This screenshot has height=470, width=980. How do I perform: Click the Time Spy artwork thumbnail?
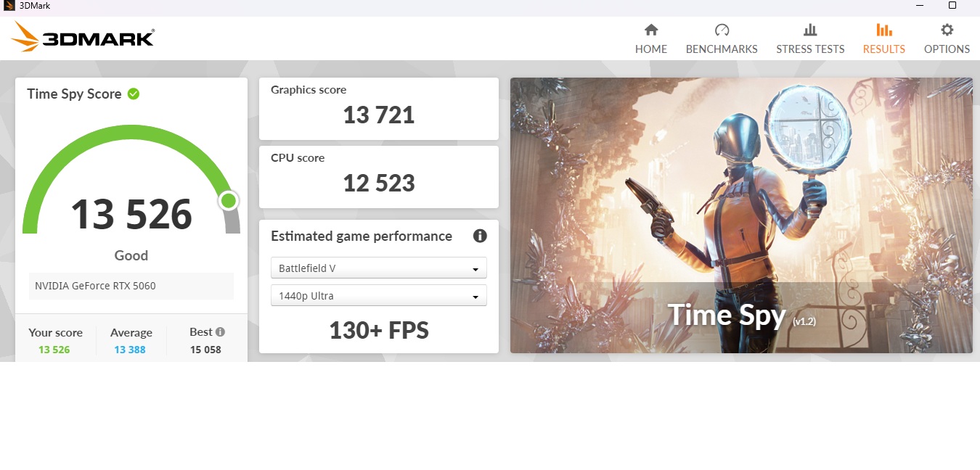(x=740, y=215)
